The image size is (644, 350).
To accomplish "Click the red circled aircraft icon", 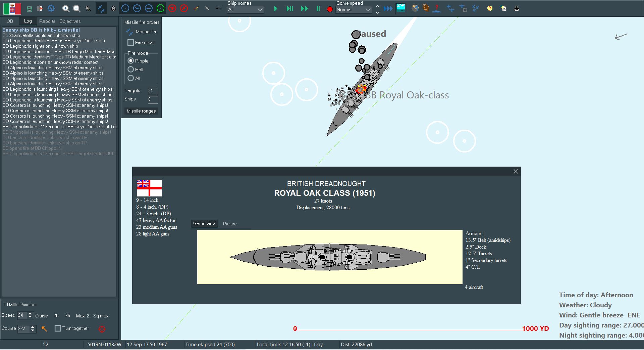I will (172, 9).
